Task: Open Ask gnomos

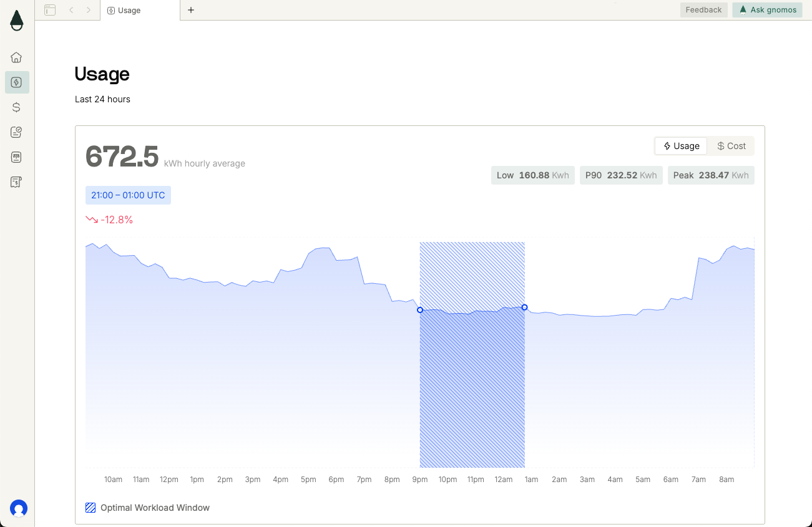Action: (x=767, y=10)
